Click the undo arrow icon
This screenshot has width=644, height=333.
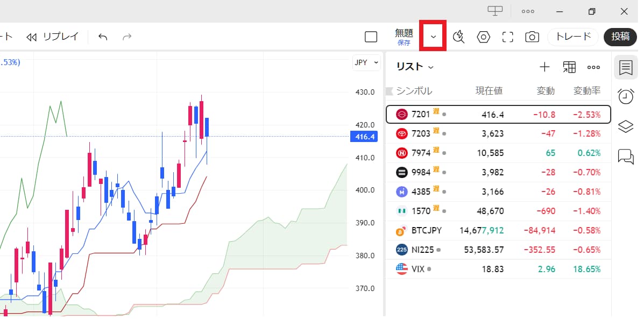(103, 37)
